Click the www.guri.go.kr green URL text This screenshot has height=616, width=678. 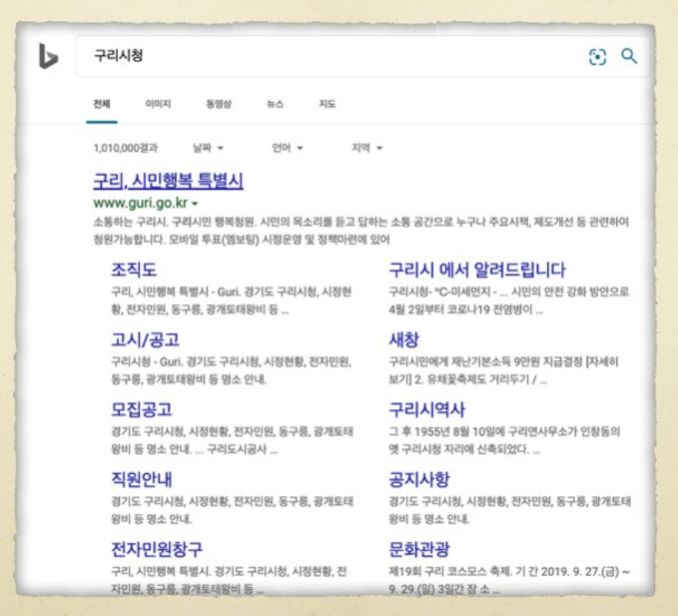141,203
